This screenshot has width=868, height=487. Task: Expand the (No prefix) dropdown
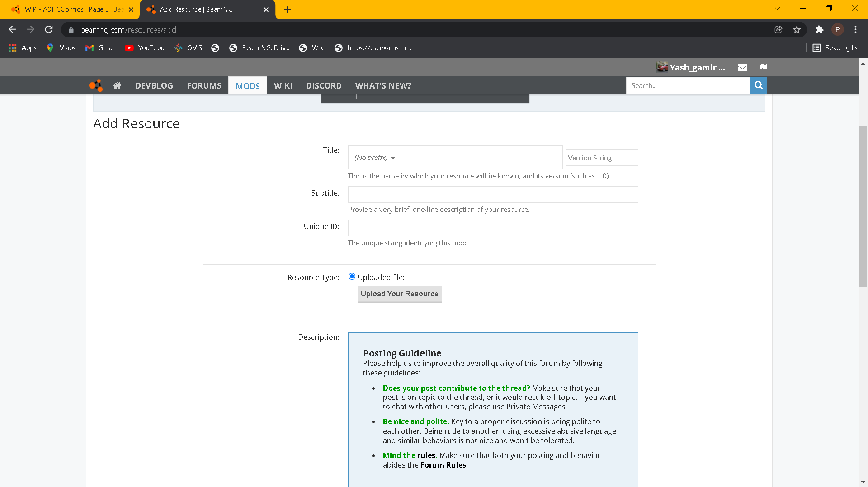pyautogui.click(x=375, y=158)
